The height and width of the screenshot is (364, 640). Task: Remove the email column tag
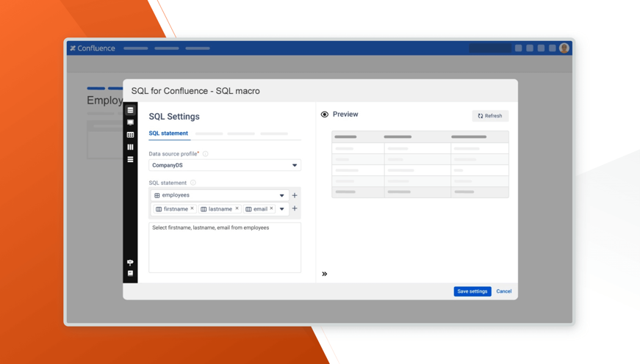(271, 208)
